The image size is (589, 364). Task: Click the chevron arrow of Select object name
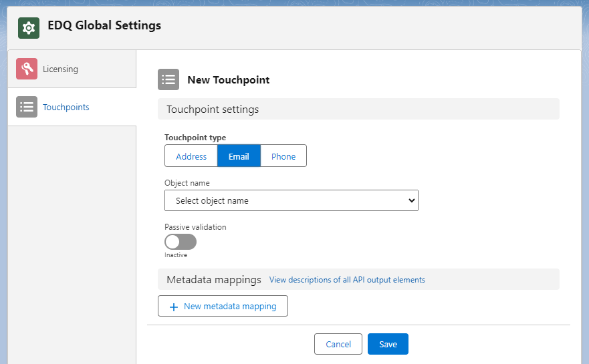pos(412,200)
